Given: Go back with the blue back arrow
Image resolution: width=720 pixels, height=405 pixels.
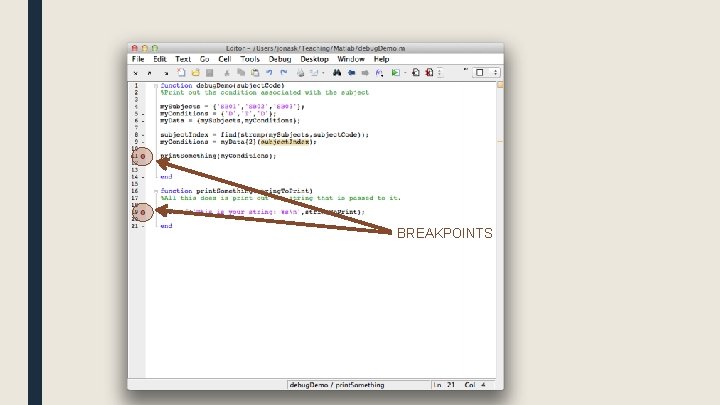Looking at the screenshot, I should pyautogui.click(x=352, y=73).
